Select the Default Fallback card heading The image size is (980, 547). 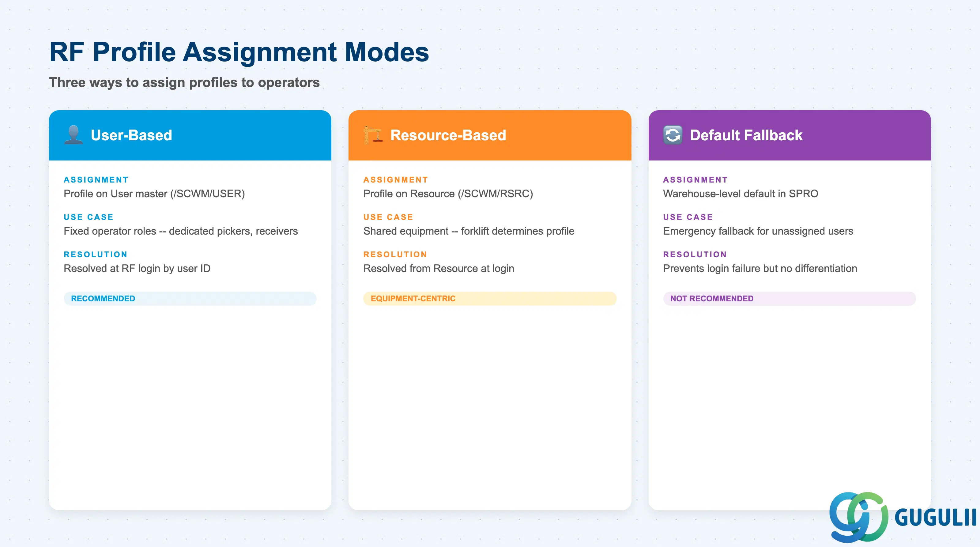coord(746,135)
